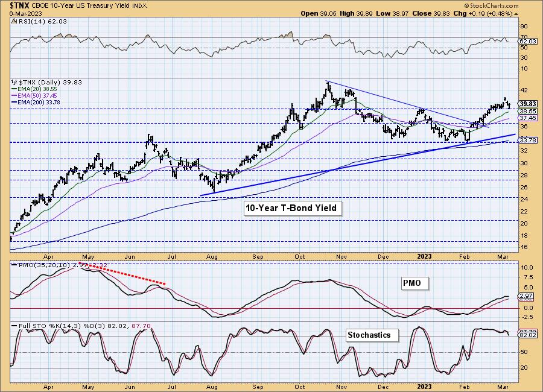
Task: Click the 33.78 EMA tag on the right axis
Action: pyautogui.click(x=528, y=140)
